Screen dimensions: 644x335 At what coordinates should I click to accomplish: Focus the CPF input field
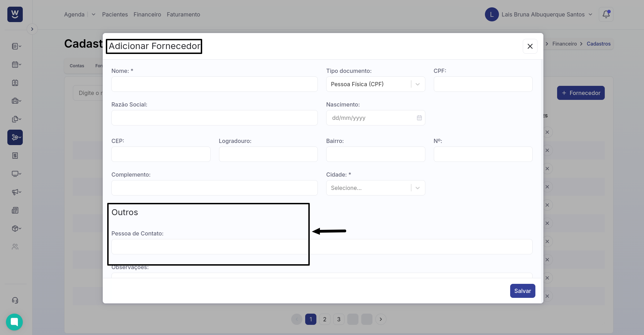click(483, 84)
